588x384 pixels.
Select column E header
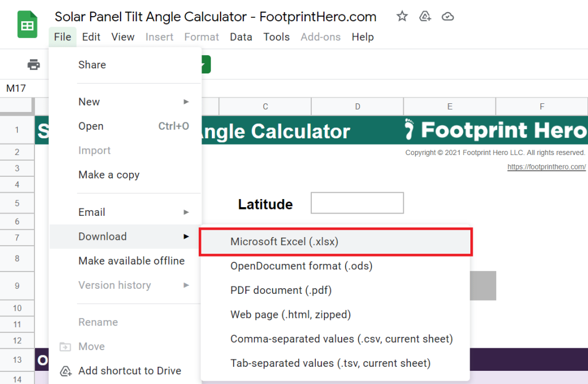[x=450, y=107]
